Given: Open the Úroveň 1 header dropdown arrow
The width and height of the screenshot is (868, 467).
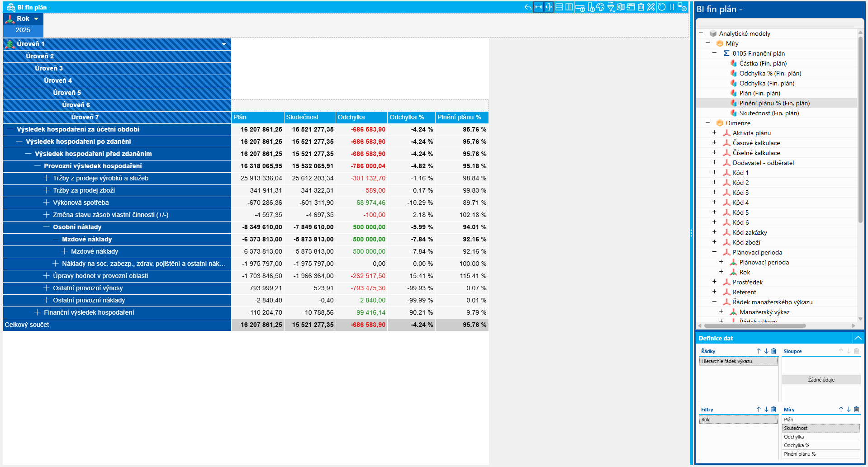Looking at the screenshot, I should pyautogui.click(x=224, y=44).
